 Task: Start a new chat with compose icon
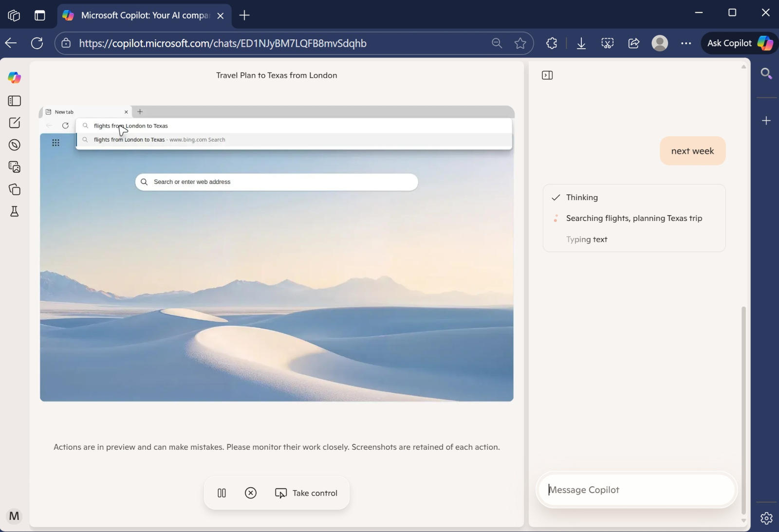[x=15, y=123]
